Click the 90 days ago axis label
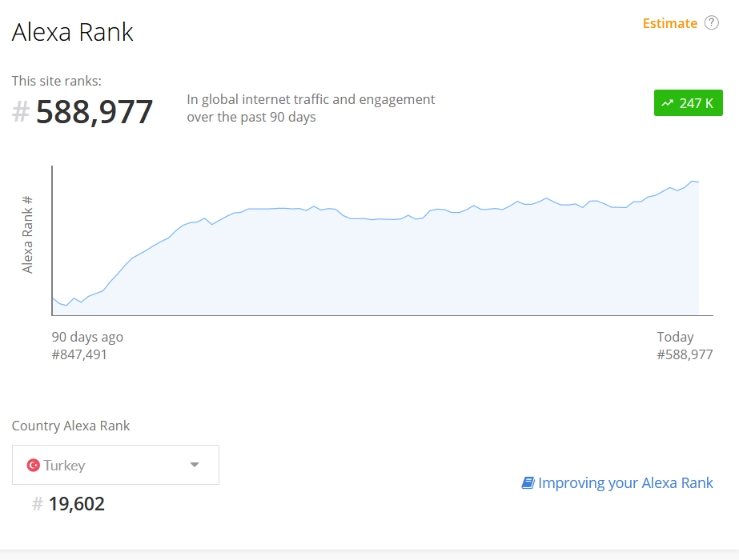739x560 pixels. 87,337
